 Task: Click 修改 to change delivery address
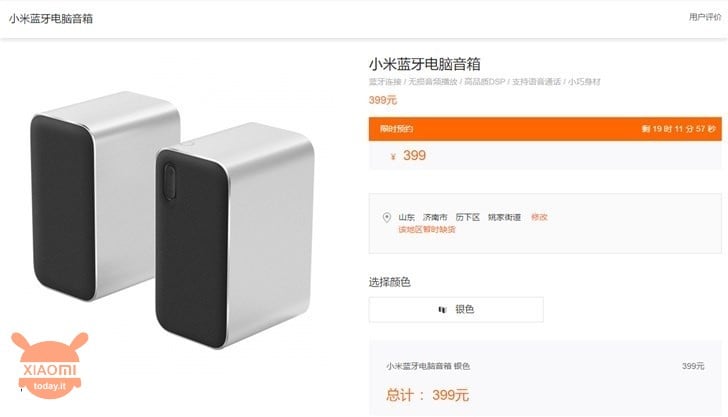click(539, 217)
